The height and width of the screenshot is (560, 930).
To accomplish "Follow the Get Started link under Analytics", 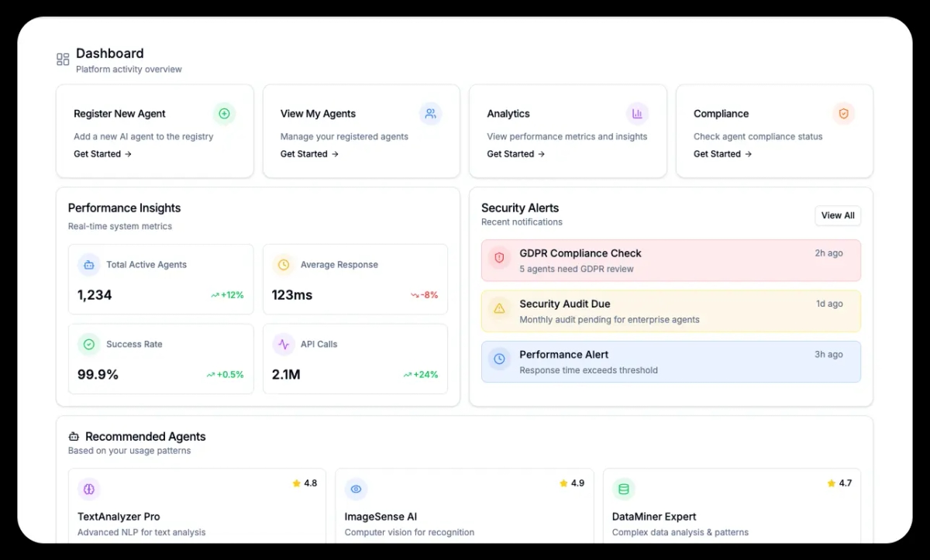I will [516, 154].
